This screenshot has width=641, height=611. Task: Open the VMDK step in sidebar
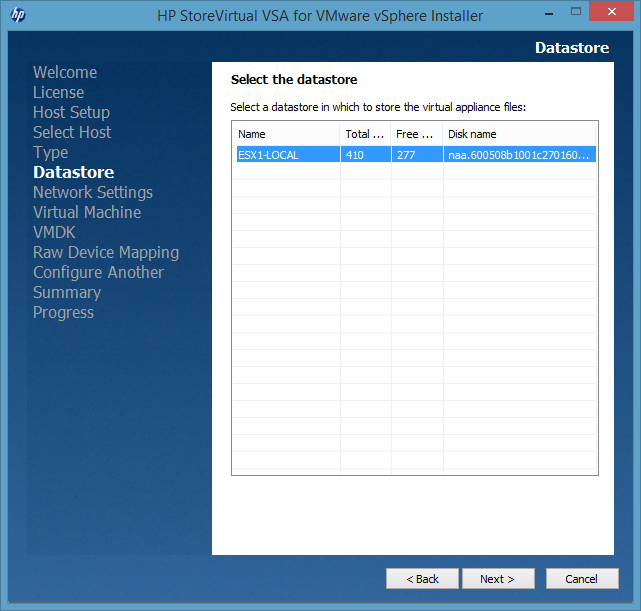point(54,233)
